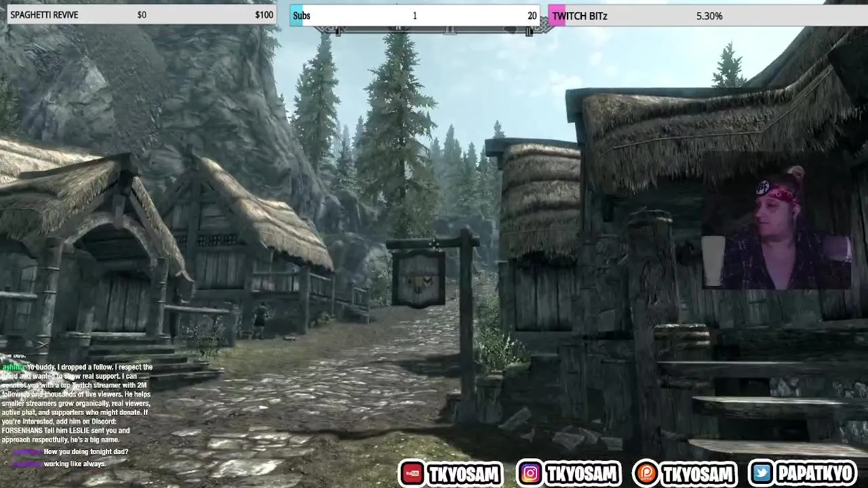The width and height of the screenshot is (868, 488).
Task: Click the badge icon before 'How you doing' message
Action: [x=7, y=451]
